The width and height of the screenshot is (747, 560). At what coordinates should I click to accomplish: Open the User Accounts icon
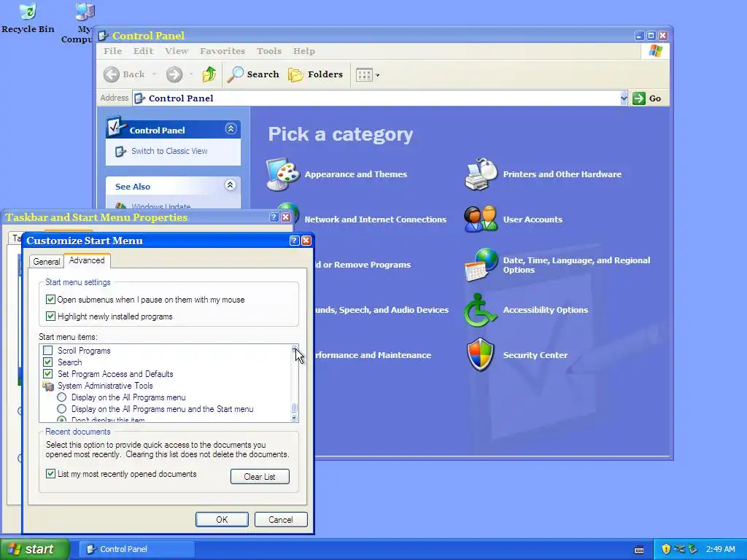pos(481,219)
